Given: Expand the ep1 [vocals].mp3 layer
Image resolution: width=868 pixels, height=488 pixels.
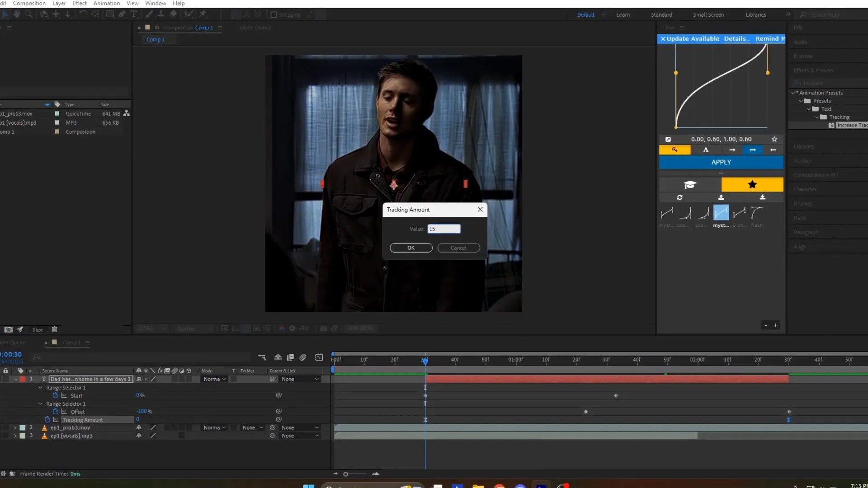Looking at the screenshot, I should point(15,436).
